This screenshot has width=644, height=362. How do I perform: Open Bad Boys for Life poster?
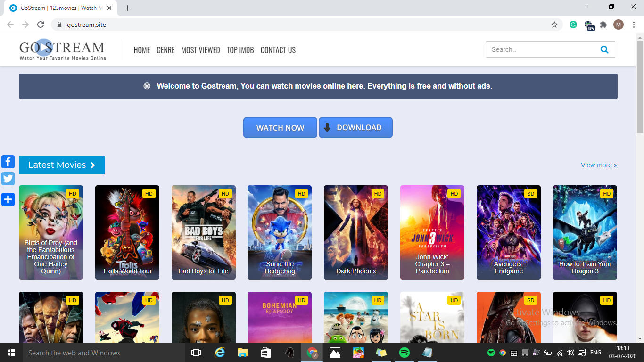[204, 232]
